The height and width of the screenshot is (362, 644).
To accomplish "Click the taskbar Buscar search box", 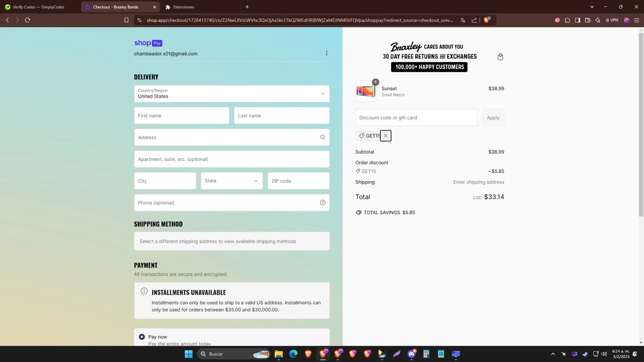I will (234, 354).
